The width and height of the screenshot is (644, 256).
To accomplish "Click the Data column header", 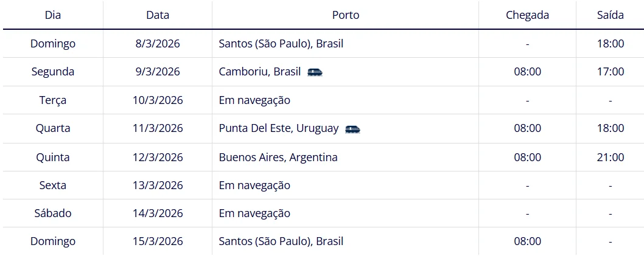I will 158,15.
